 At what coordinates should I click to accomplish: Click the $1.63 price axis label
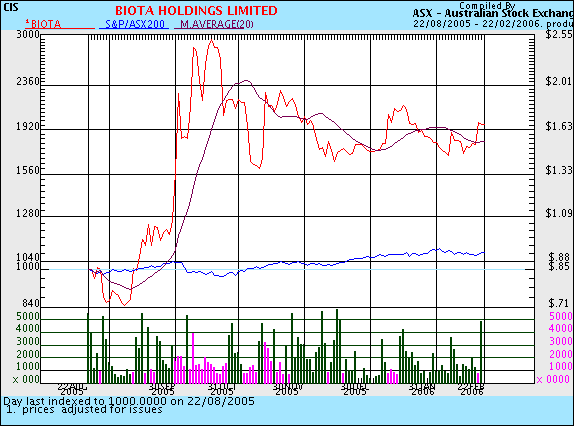[x=559, y=126]
